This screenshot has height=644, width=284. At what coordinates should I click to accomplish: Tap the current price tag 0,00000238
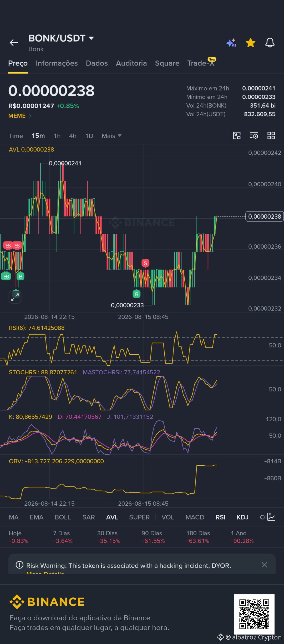tap(265, 217)
